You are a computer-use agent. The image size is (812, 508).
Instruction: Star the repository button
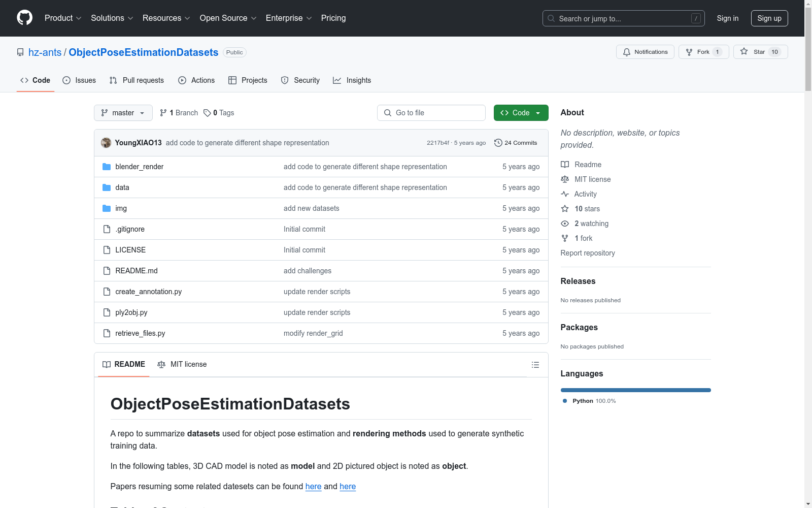coord(760,52)
